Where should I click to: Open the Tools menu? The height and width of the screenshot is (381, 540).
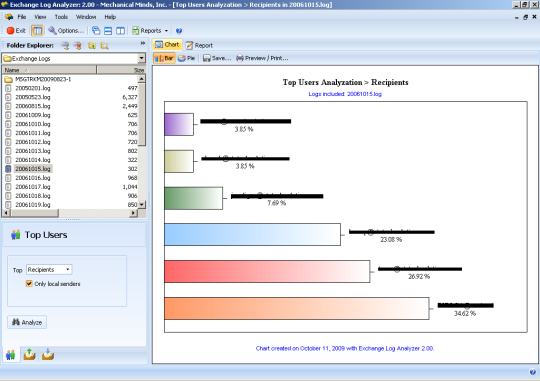pos(61,17)
